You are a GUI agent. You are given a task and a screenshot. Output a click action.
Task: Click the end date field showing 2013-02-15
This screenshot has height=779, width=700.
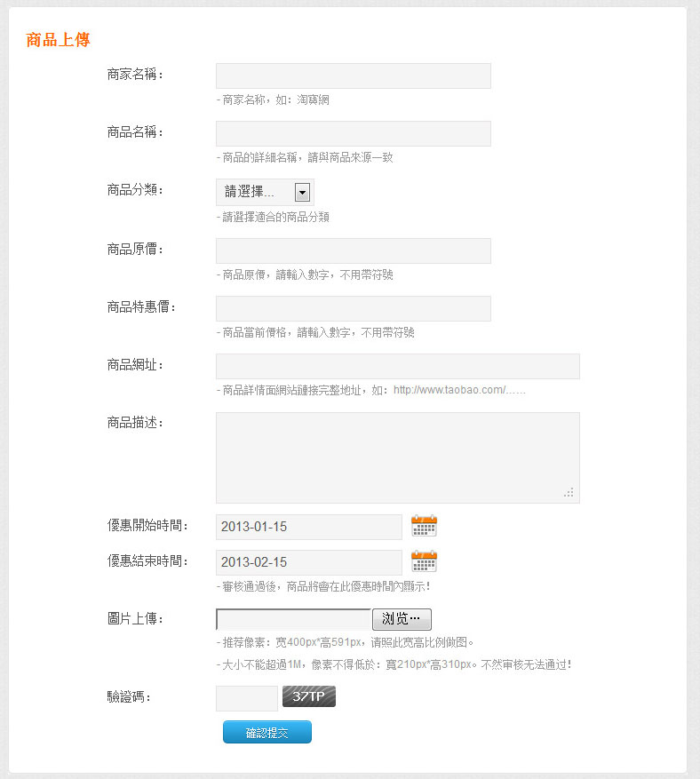(308, 562)
